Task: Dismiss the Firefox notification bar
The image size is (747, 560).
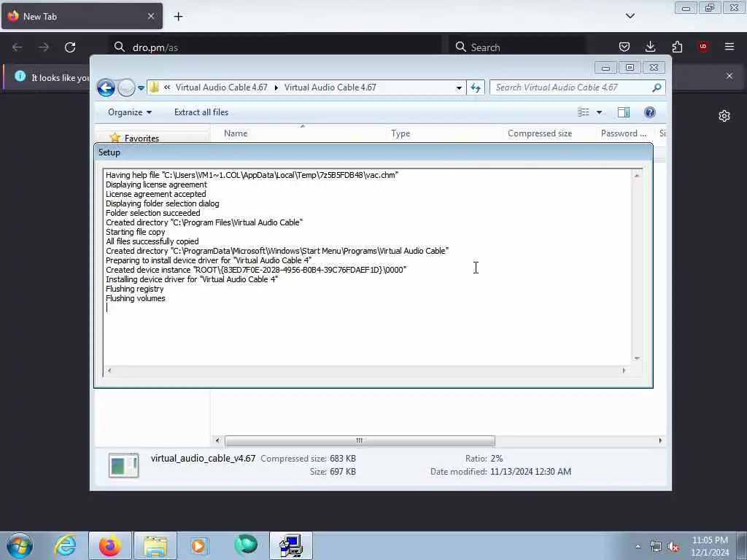Action: pyautogui.click(x=729, y=76)
